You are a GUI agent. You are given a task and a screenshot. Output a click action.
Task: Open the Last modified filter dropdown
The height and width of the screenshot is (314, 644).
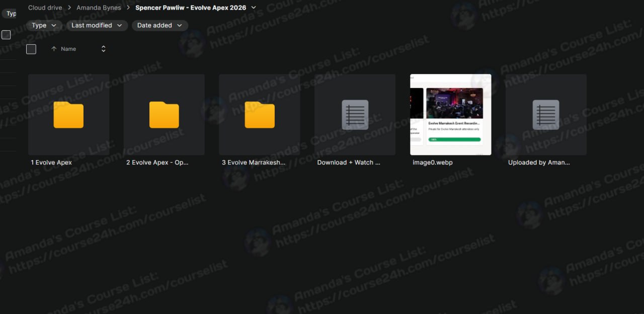coord(97,25)
